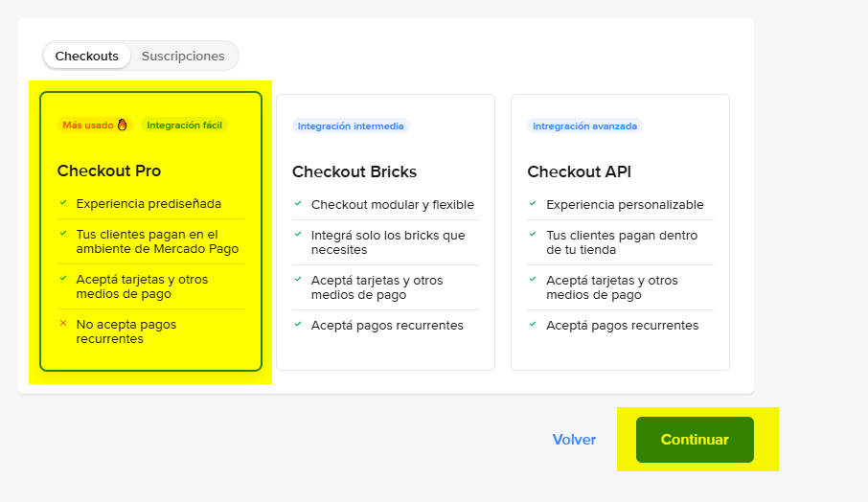Viewport: 868px width, 502px height.
Task: Click the check icon beside Experiencia personalizable
Action: tap(534, 203)
